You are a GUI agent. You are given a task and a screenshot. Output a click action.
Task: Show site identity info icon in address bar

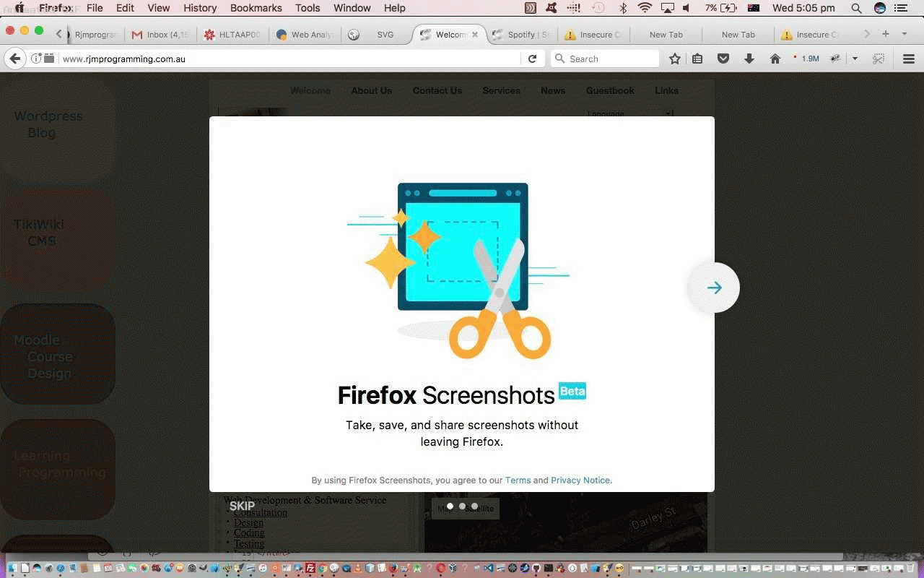pos(35,59)
